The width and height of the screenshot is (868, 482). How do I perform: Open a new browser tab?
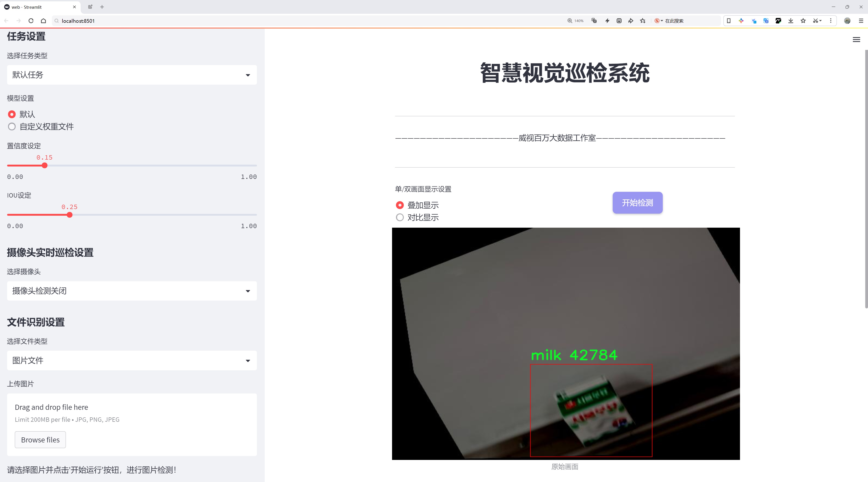point(102,7)
